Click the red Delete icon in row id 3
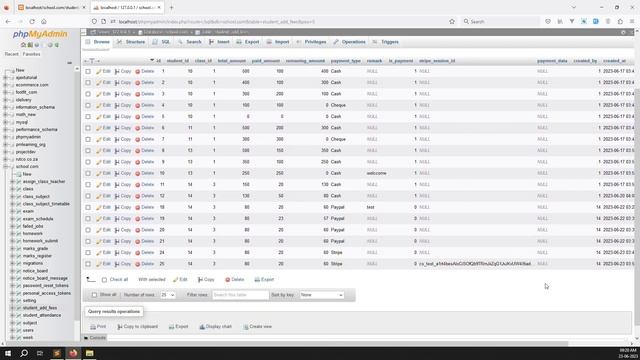640x360 pixels. point(138,94)
